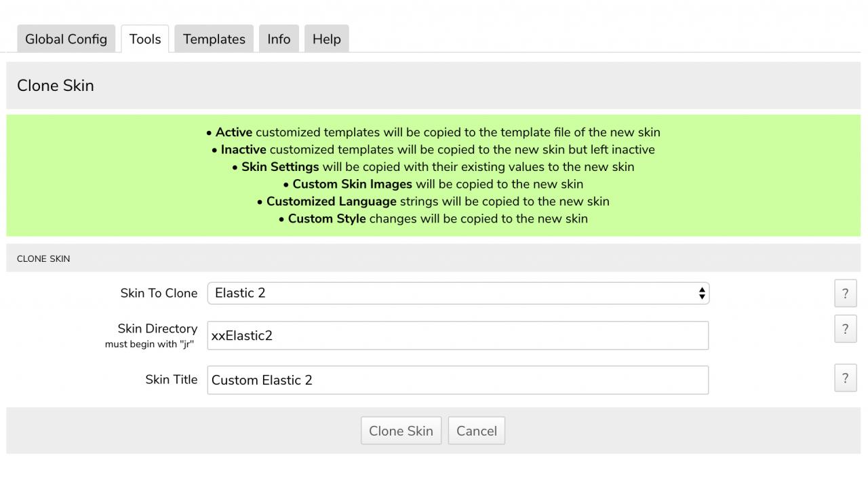Open help for Skin To Clone
The height and width of the screenshot is (481, 868).
(845, 293)
